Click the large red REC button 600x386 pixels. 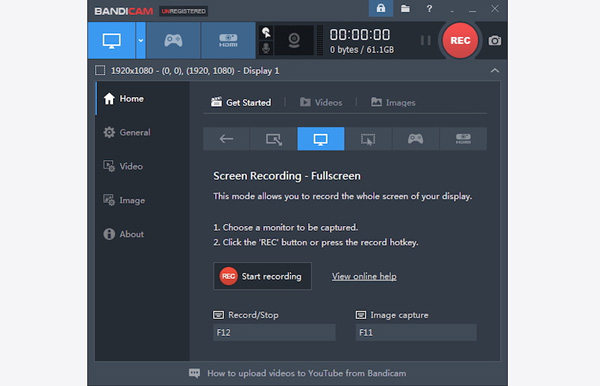pyautogui.click(x=460, y=40)
